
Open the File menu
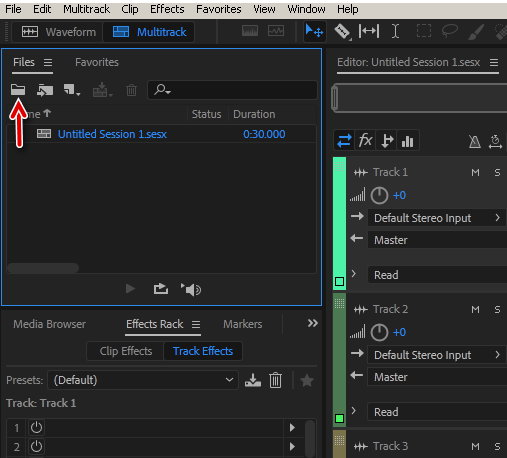[13, 9]
